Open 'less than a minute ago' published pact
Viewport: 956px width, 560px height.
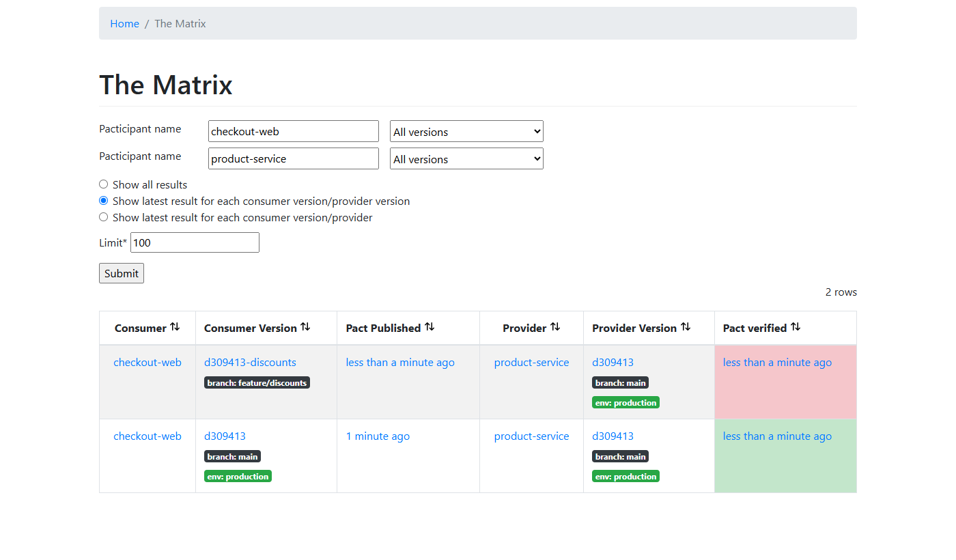tap(400, 363)
